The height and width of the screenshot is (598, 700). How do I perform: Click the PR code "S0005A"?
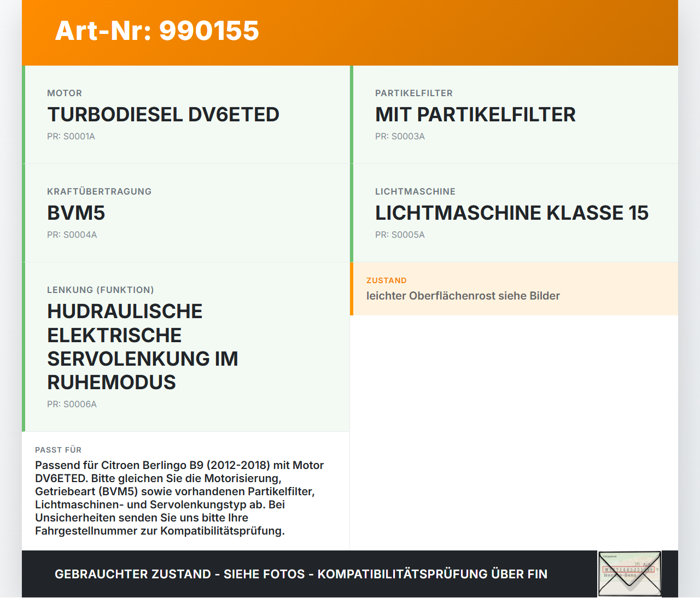pos(408,235)
